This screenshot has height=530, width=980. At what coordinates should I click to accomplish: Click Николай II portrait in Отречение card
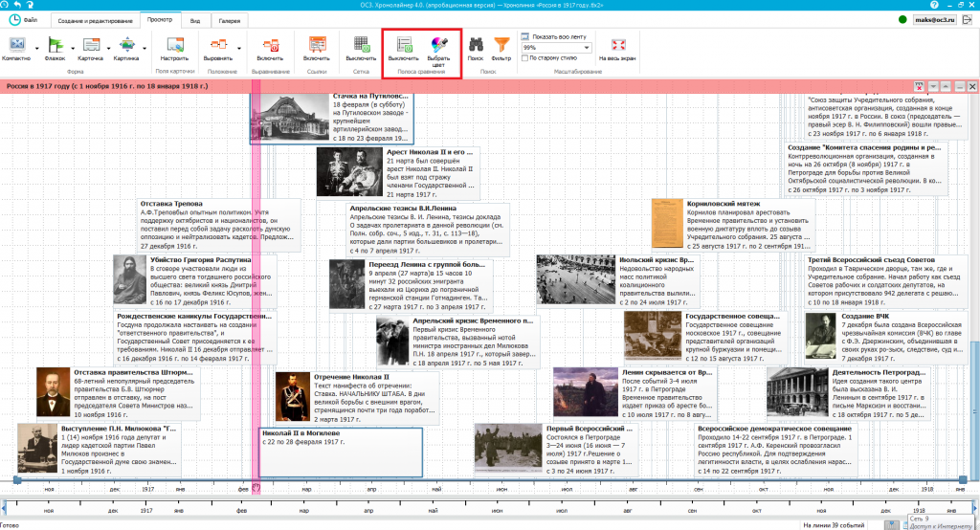coord(293,398)
